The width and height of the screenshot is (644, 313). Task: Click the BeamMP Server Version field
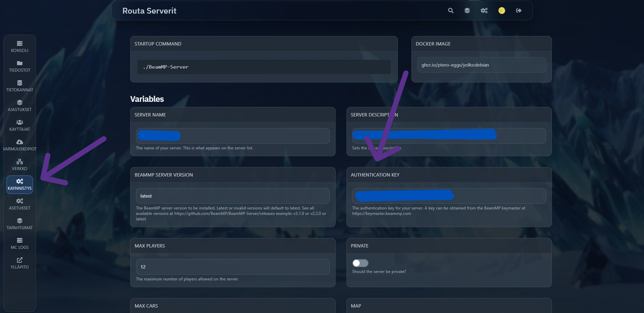click(x=233, y=196)
